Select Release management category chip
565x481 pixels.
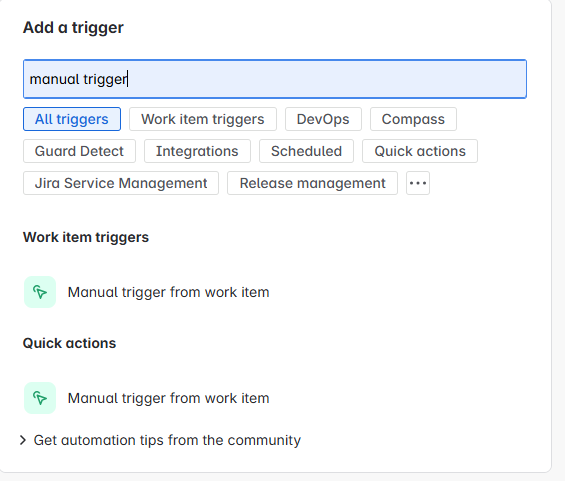pyautogui.click(x=312, y=183)
